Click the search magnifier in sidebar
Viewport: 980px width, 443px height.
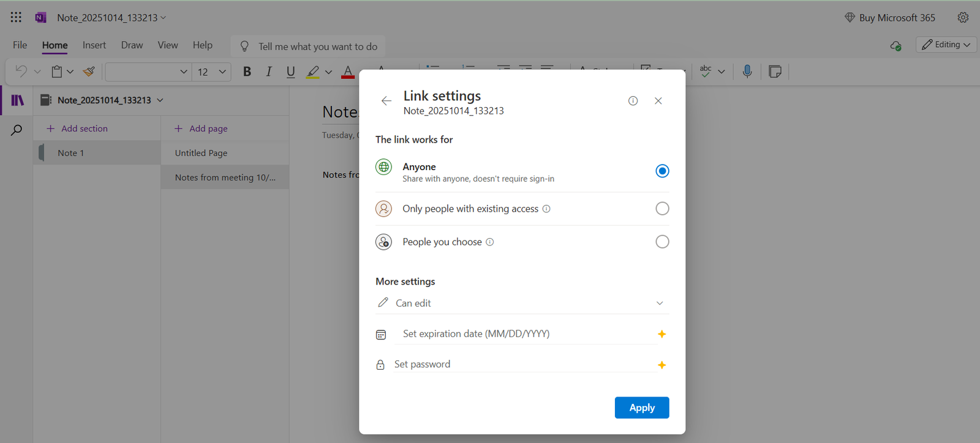[x=17, y=130]
